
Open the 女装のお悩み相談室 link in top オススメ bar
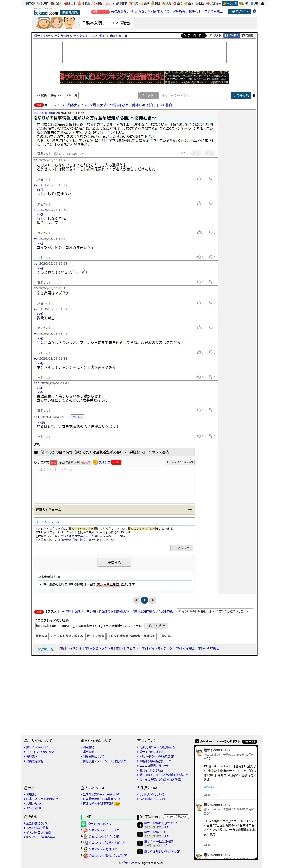click(x=113, y=105)
